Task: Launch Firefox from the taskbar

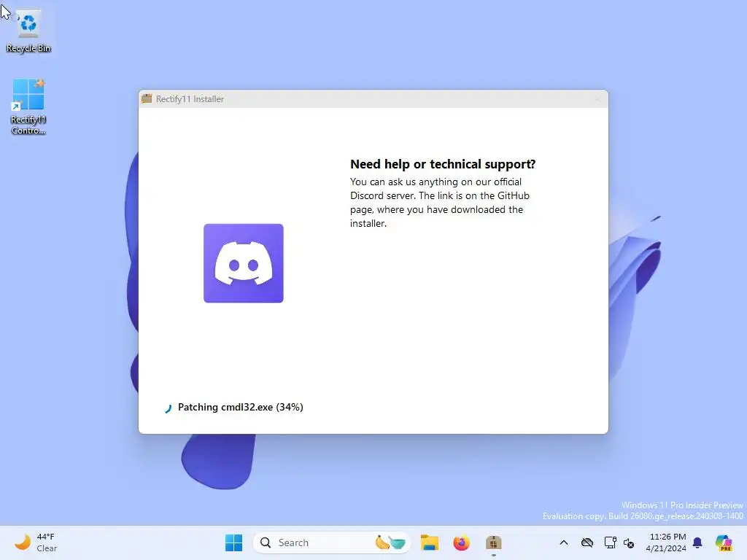Action: coord(461,542)
